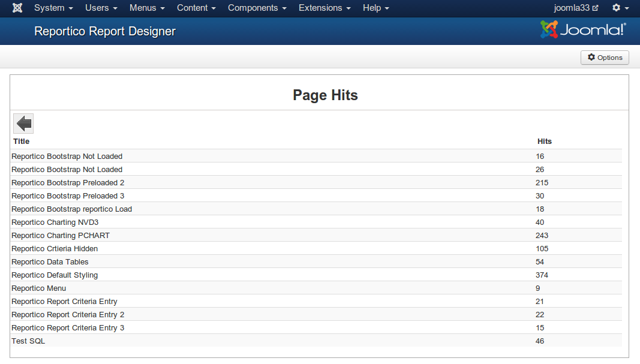Select Reportico Bootstrap Preloaded 2 row
This screenshot has height=364, width=640.
(316, 182)
